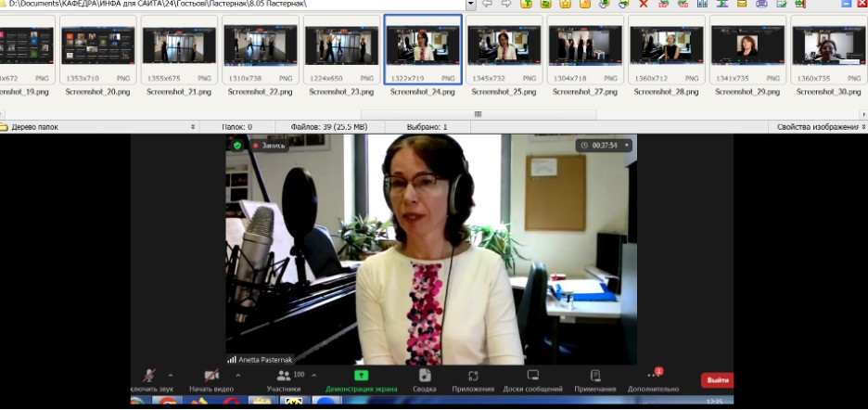The height and width of the screenshot is (410, 868).
Task: Click the folder path address field
Action: [x=233, y=4]
